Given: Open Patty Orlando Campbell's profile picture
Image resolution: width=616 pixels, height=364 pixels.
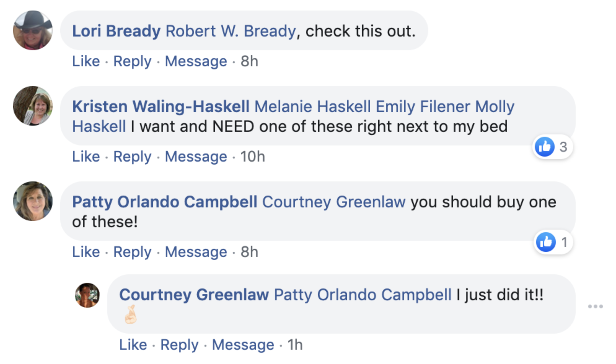Looking at the screenshot, I should tap(33, 201).
